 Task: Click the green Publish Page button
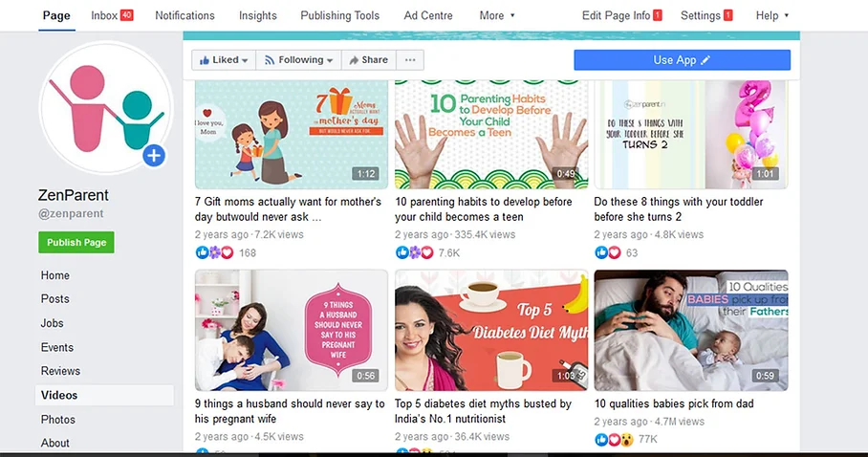click(76, 242)
